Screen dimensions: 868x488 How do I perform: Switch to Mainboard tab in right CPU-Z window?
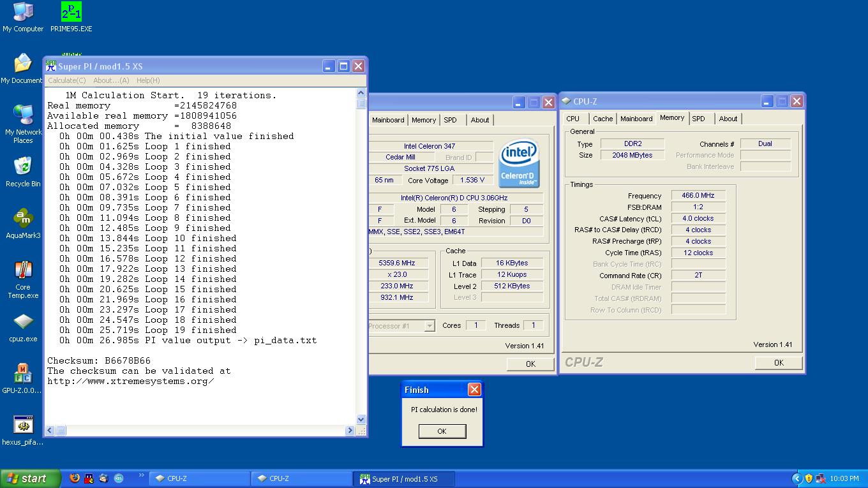pyautogui.click(x=636, y=119)
